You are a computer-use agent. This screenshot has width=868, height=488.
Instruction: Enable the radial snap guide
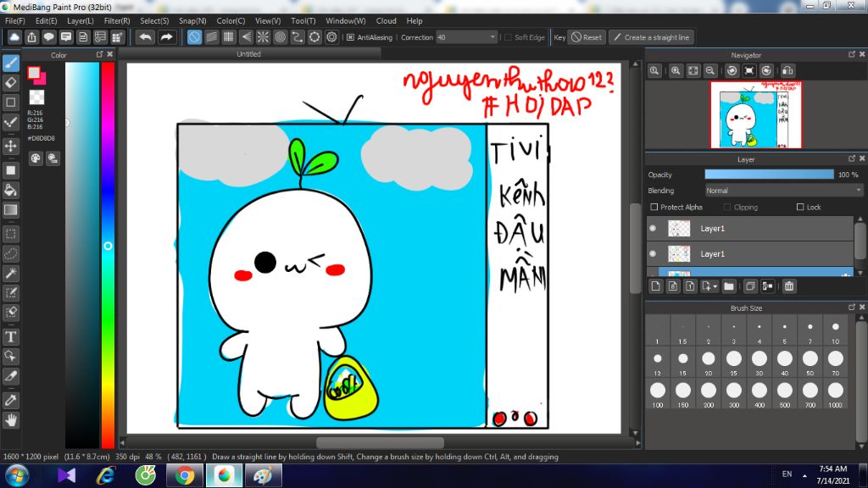point(263,37)
